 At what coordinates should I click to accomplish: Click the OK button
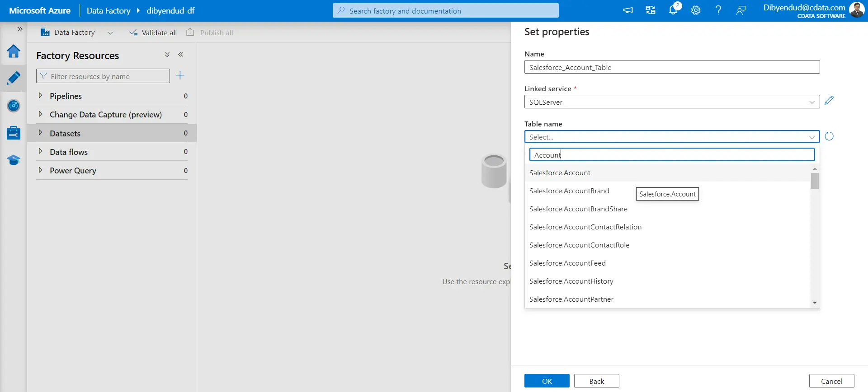click(x=547, y=381)
